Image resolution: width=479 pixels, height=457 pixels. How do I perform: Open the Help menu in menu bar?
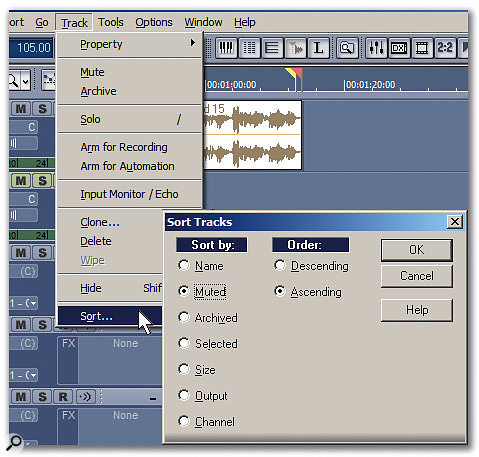pos(245,22)
